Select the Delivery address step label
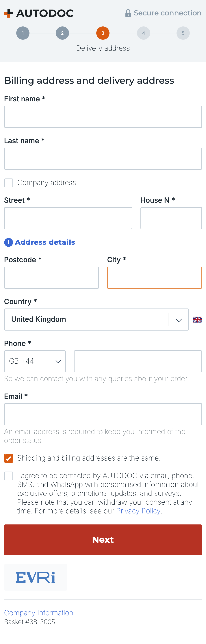The width and height of the screenshot is (206, 644). 103,48
